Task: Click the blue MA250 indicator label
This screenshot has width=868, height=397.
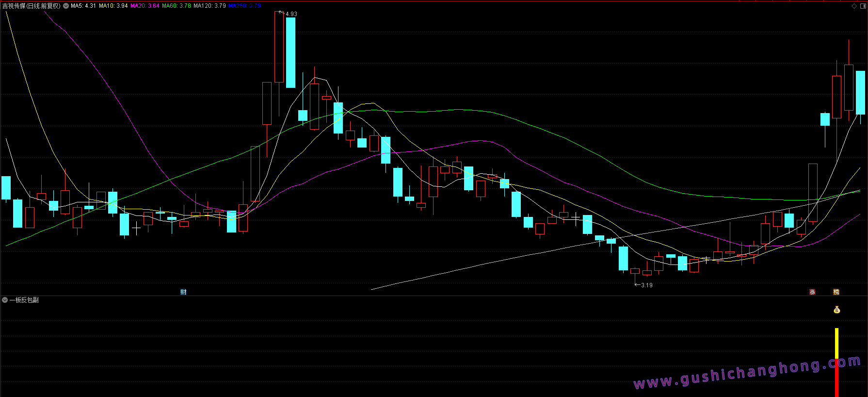Action: [245, 6]
